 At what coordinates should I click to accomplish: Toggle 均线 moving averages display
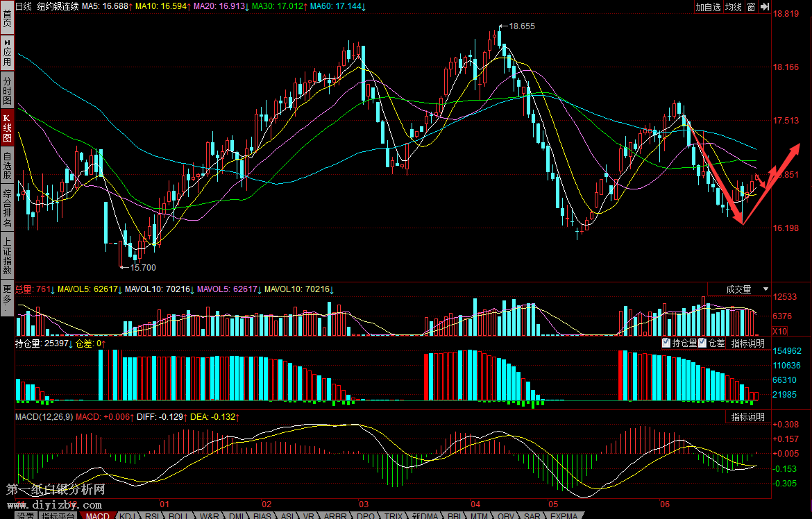pyautogui.click(x=733, y=7)
